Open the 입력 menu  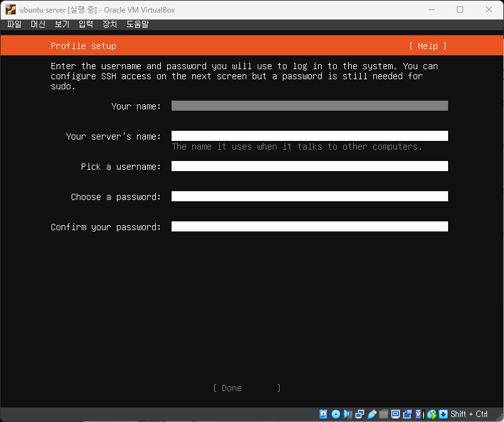[x=86, y=24]
